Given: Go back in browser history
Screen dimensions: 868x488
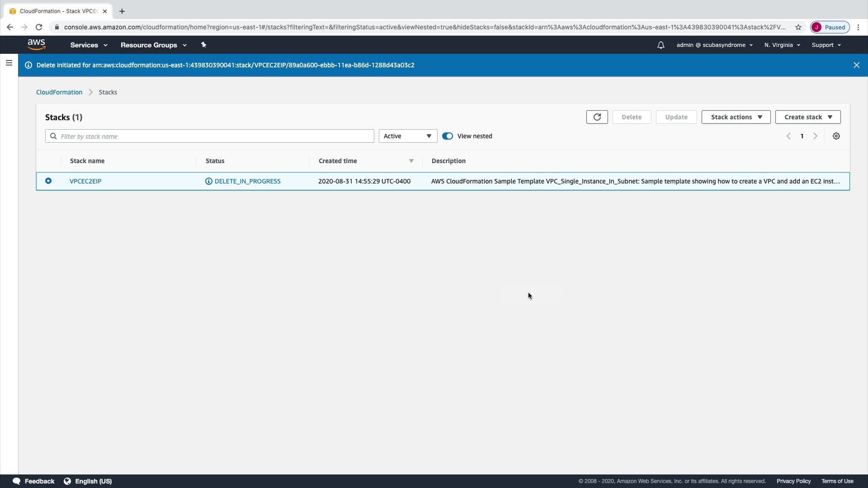Looking at the screenshot, I should [x=10, y=27].
